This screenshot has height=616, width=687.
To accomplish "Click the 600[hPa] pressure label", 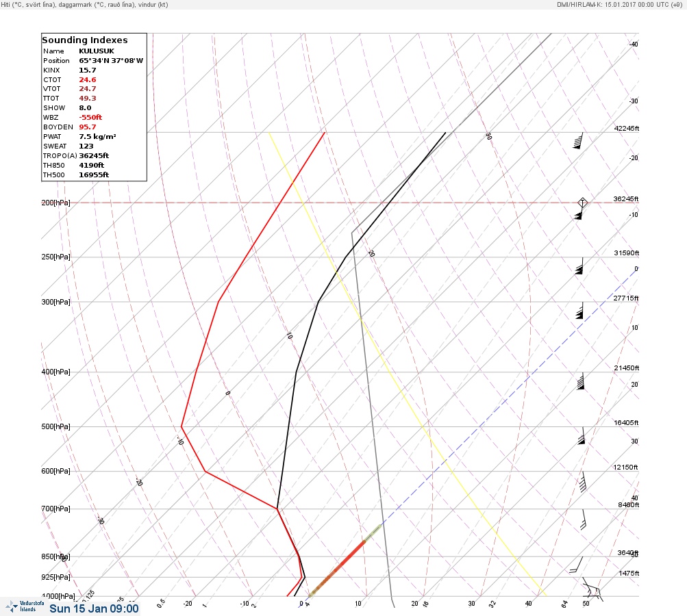I will coord(55,471).
